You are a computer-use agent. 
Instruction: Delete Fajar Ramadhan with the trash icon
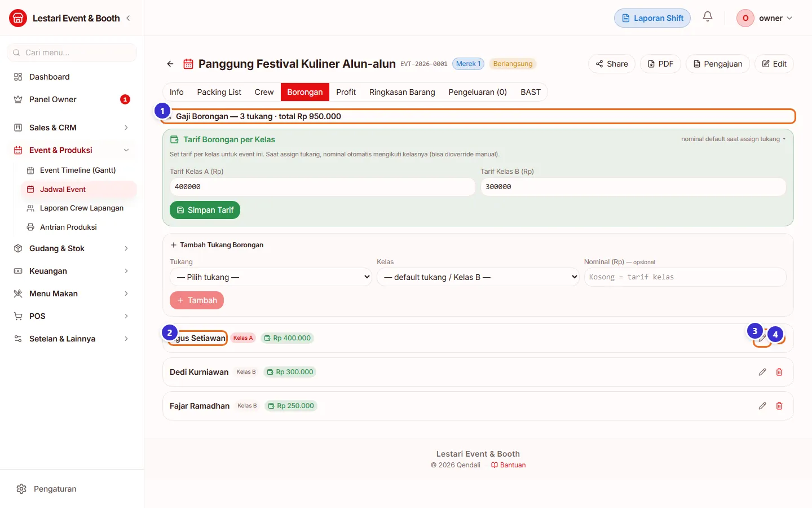pyautogui.click(x=779, y=406)
